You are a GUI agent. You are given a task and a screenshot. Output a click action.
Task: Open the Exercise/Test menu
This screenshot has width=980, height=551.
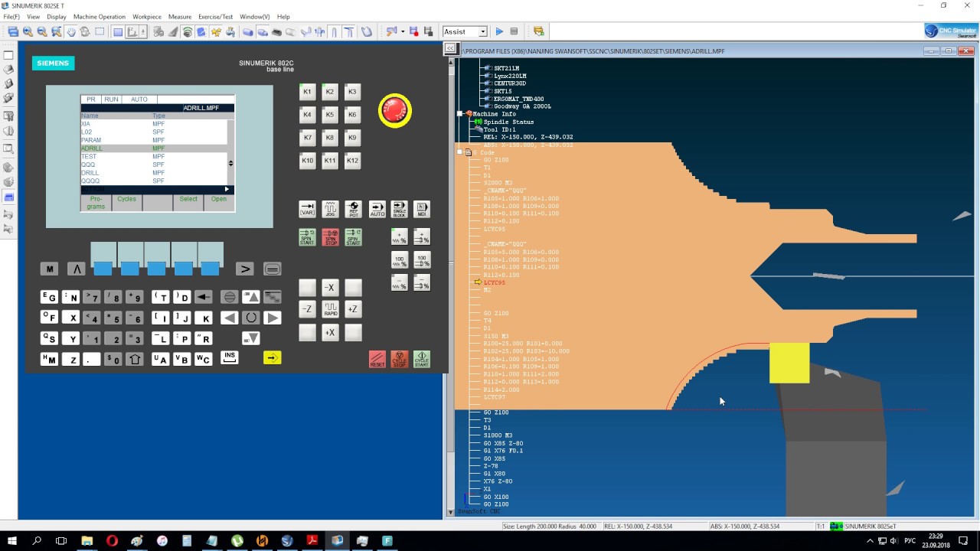pos(215,16)
